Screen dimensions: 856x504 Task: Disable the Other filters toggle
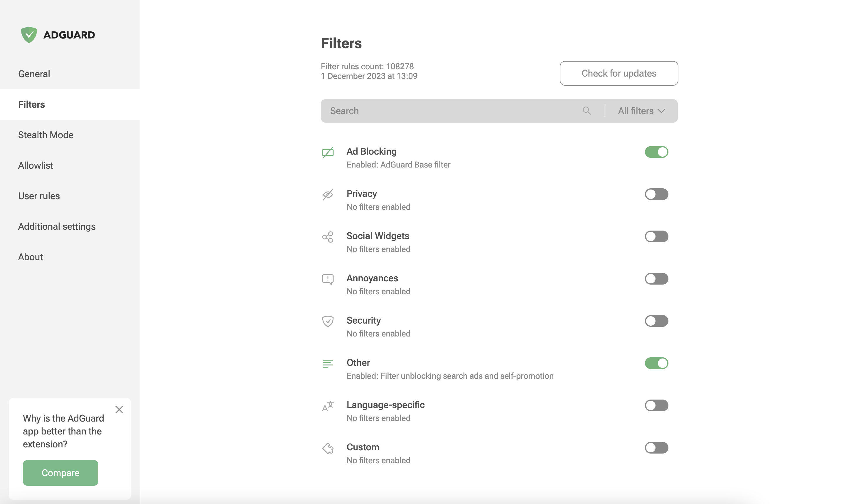click(657, 362)
